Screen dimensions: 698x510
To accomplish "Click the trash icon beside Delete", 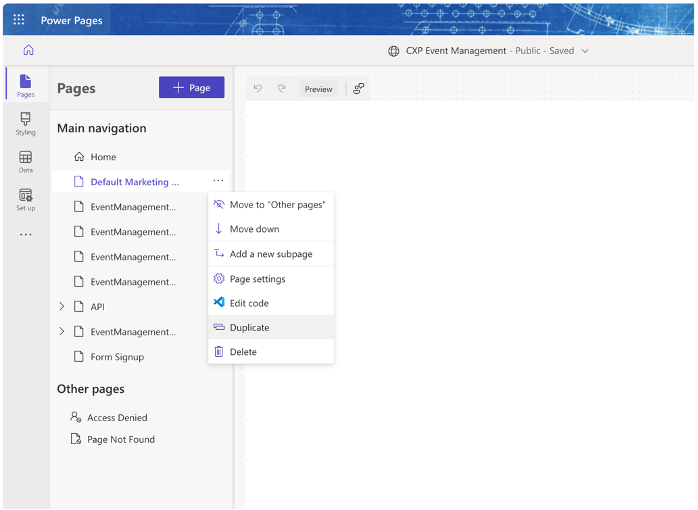I will tap(219, 352).
